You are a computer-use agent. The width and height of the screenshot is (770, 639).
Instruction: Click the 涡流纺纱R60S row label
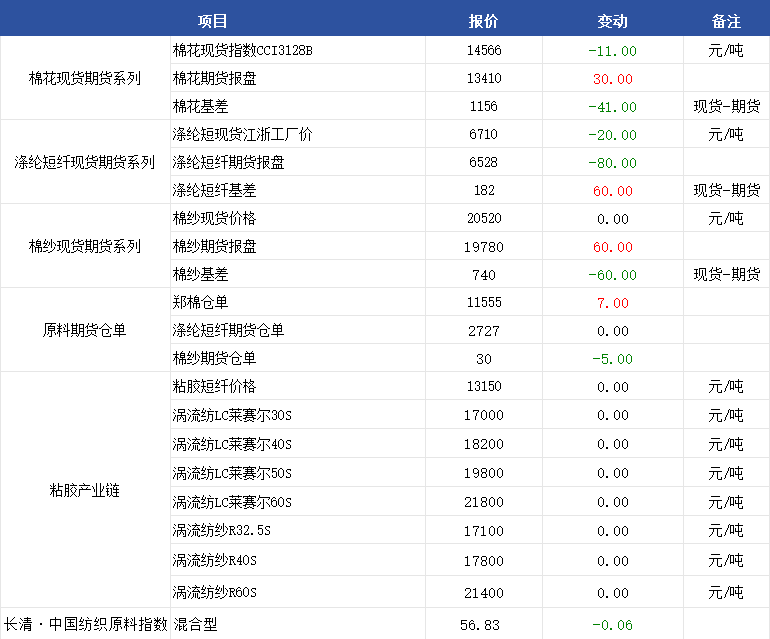pyautogui.click(x=215, y=592)
